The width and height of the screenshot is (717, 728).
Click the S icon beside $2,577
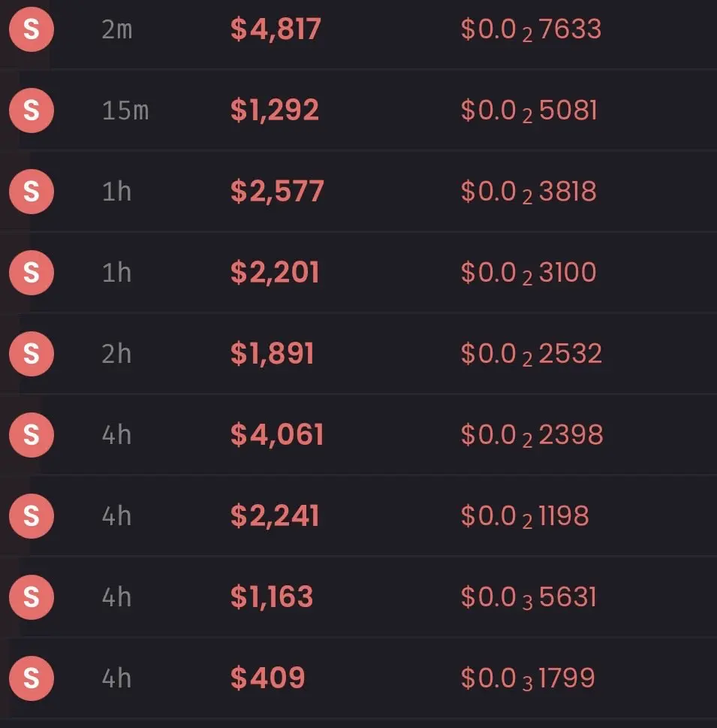pos(31,192)
